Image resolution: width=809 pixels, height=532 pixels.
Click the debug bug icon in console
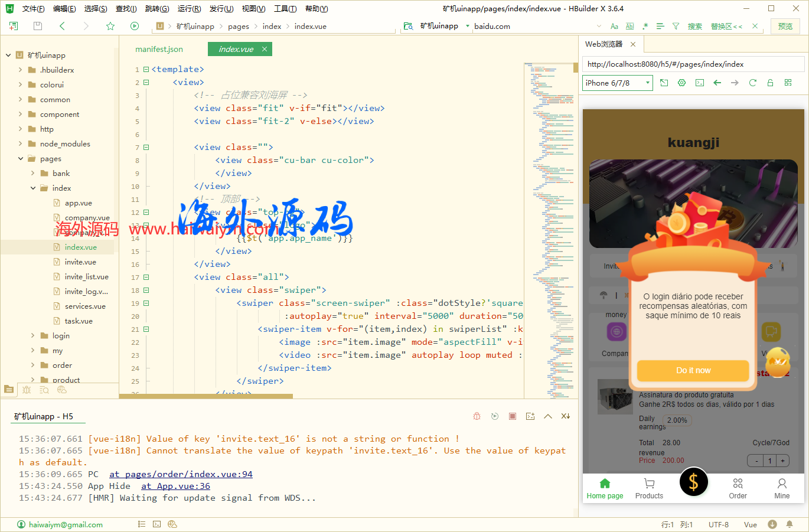477,416
